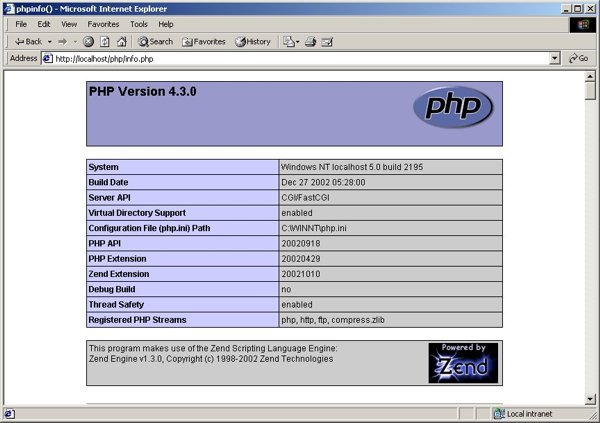This screenshot has width=600, height=423.
Task: Maximize the Internet Explorer window
Action: [x=577, y=8]
